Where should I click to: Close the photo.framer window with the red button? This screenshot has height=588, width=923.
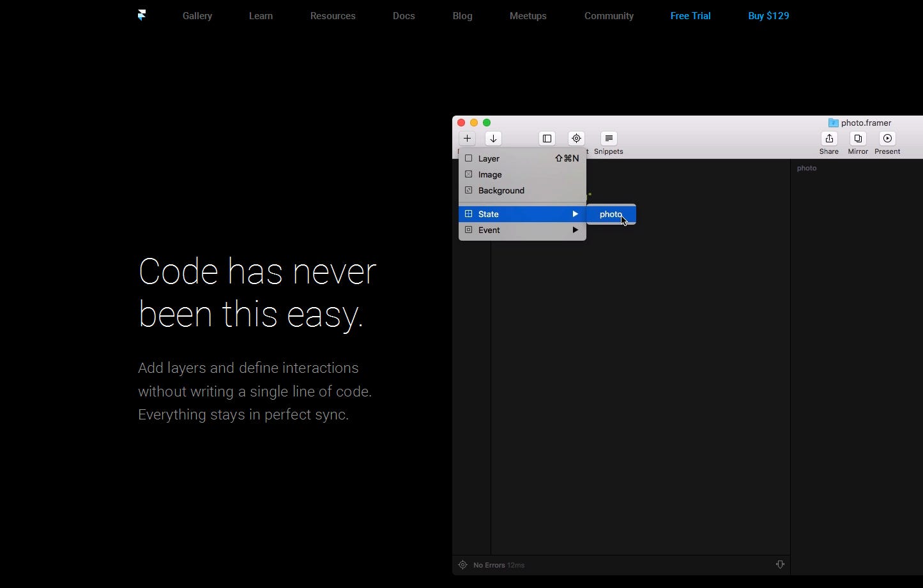[461, 123]
